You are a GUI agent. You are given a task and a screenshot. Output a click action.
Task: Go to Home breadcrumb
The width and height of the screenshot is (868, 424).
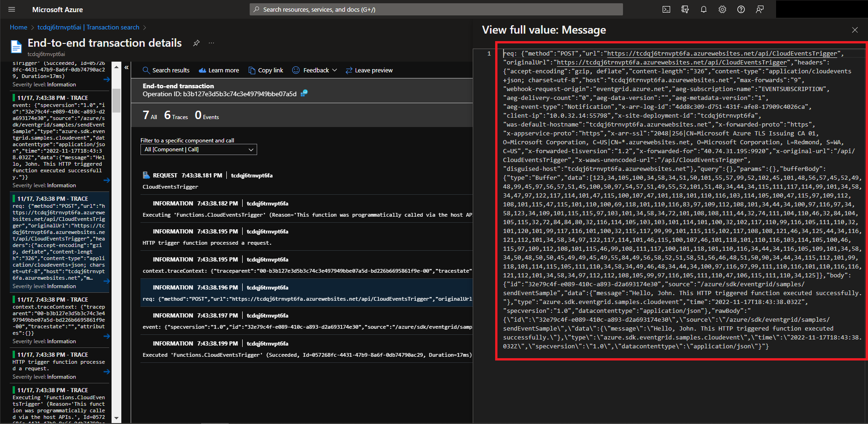click(x=19, y=27)
